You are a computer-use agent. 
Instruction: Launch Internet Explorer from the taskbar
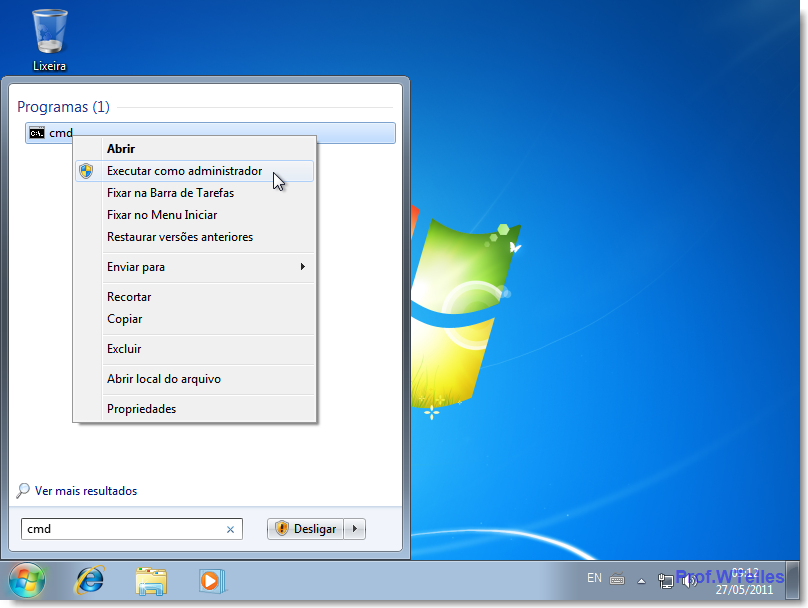90,581
